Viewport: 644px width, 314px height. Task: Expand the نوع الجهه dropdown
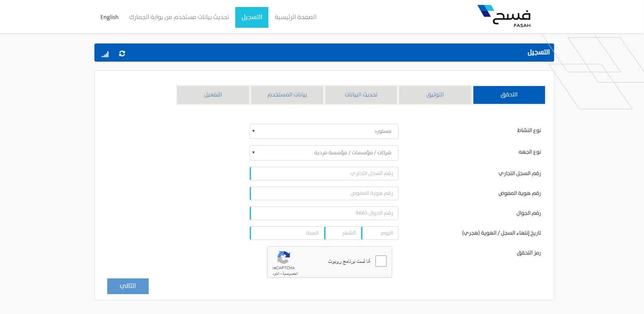(x=324, y=153)
